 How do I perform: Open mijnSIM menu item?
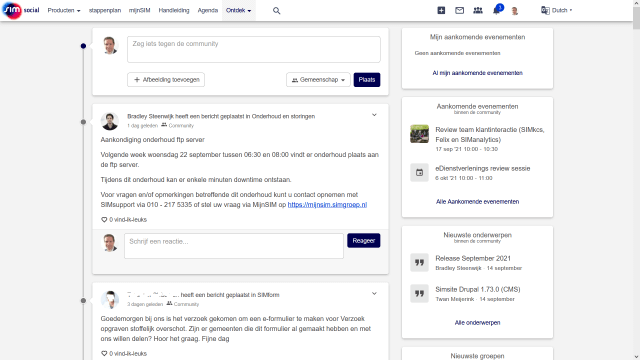[140, 11]
